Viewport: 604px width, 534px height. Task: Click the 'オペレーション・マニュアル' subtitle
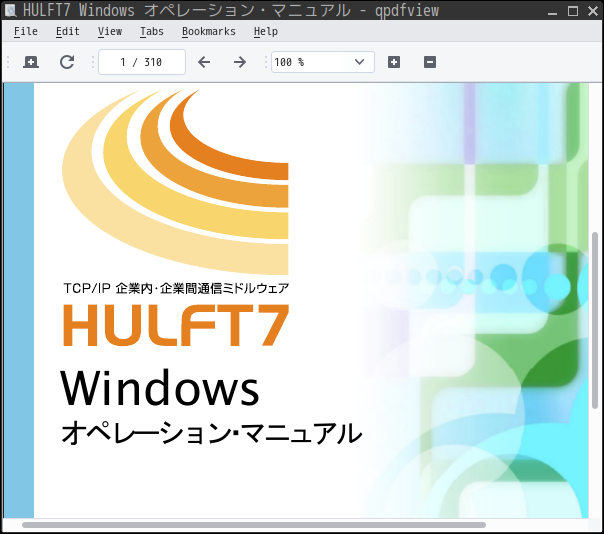[211, 433]
